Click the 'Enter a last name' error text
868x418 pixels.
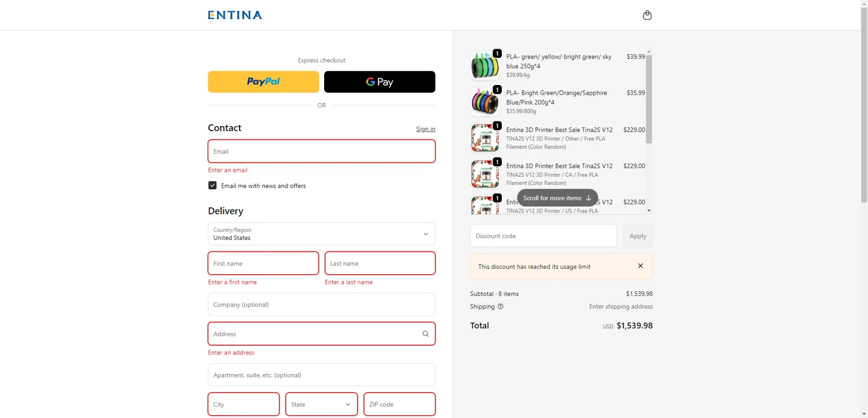click(x=348, y=282)
